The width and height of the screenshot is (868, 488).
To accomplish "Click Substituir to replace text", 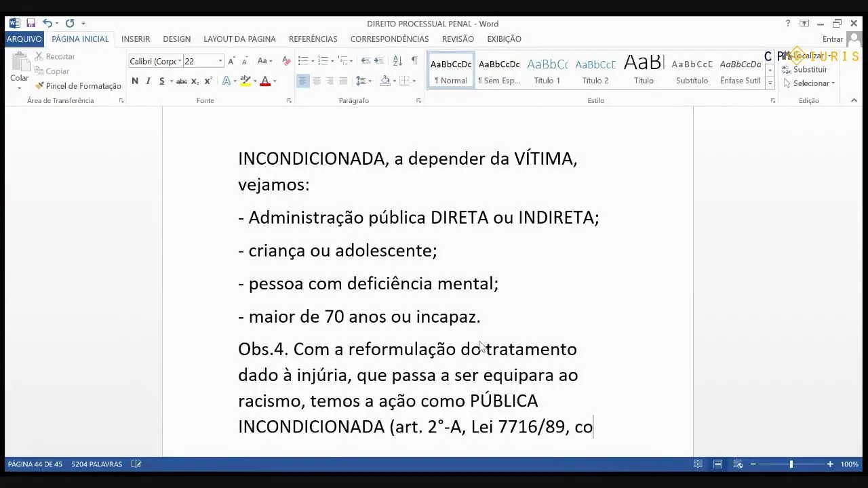I will click(805, 70).
